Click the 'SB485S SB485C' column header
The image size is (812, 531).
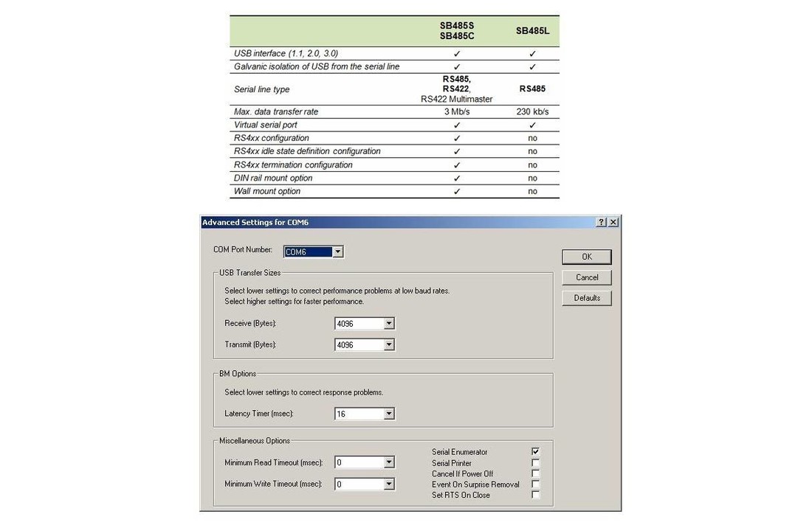point(457,31)
